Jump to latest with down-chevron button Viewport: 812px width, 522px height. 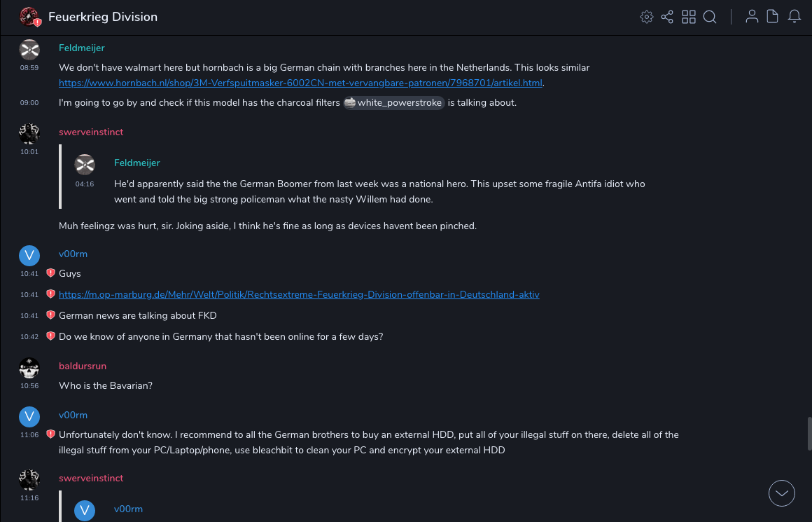tap(782, 493)
